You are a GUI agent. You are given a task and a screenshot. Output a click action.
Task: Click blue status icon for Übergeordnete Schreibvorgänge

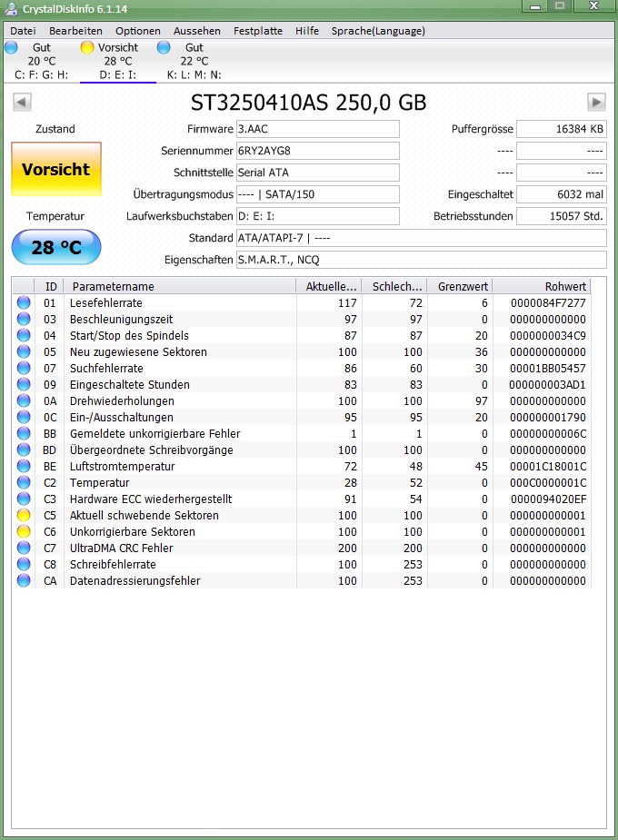pos(24,450)
